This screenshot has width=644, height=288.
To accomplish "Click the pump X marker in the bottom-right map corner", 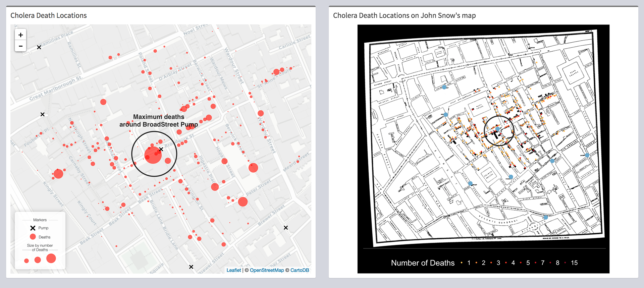I will (x=286, y=228).
